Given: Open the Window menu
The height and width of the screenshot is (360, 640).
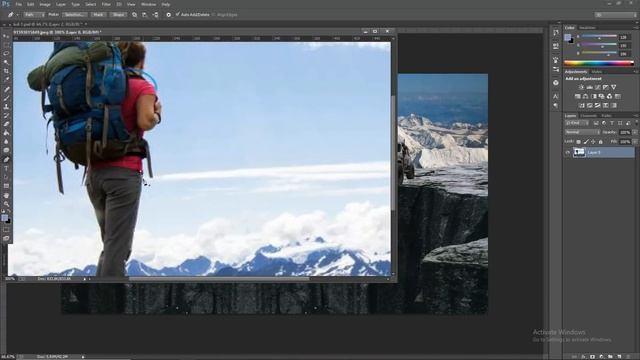Looking at the screenshot, I should click(148, 4).
